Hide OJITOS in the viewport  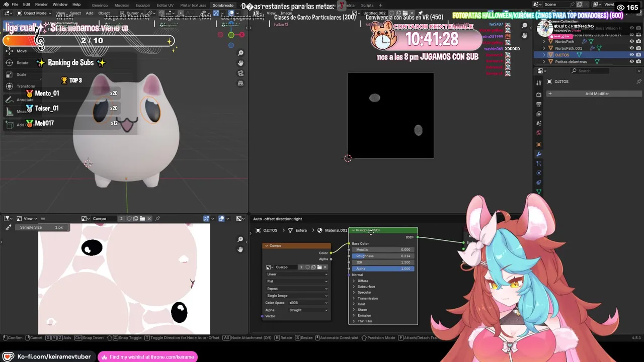click(x=632, y=55)
